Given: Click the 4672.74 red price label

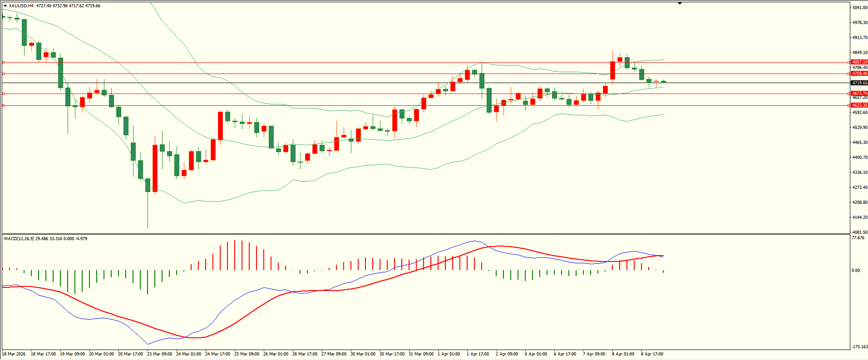Looking at the screenshot, I should [859, 94].
